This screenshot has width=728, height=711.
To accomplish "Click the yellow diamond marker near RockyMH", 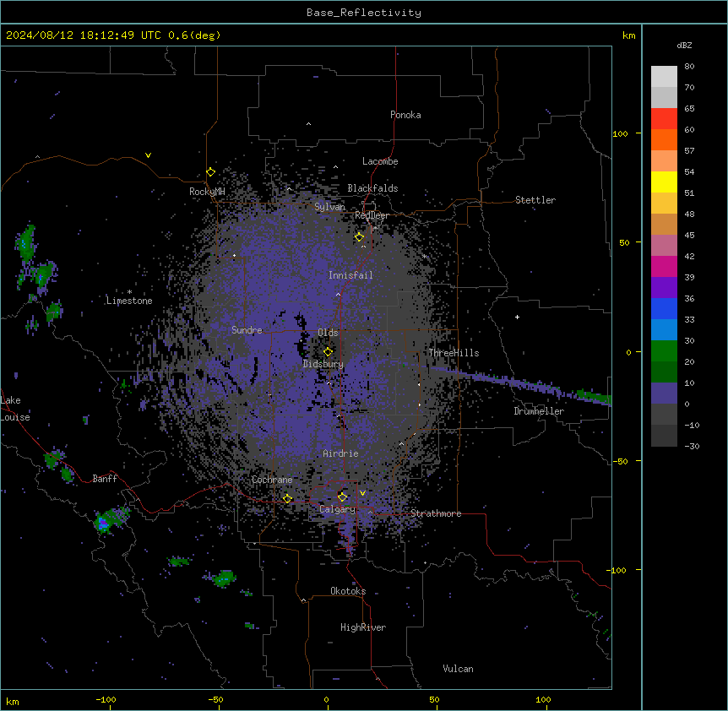I will [x=211, y=172].
